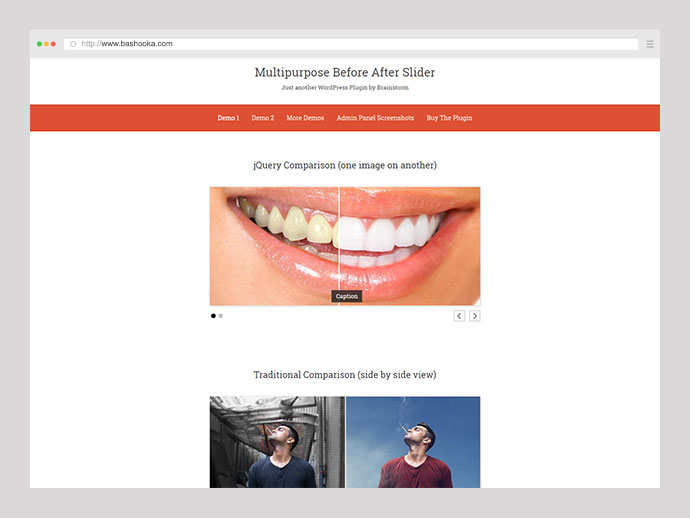The image size is (690, 518).
Task: Click the yellowed teeth before image side
Action: 274,246
